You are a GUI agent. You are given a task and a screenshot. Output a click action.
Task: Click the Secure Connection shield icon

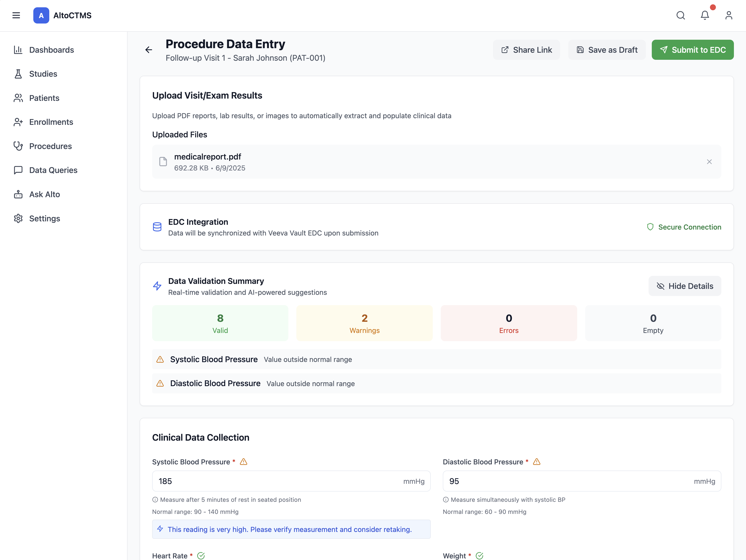[651, 227]
